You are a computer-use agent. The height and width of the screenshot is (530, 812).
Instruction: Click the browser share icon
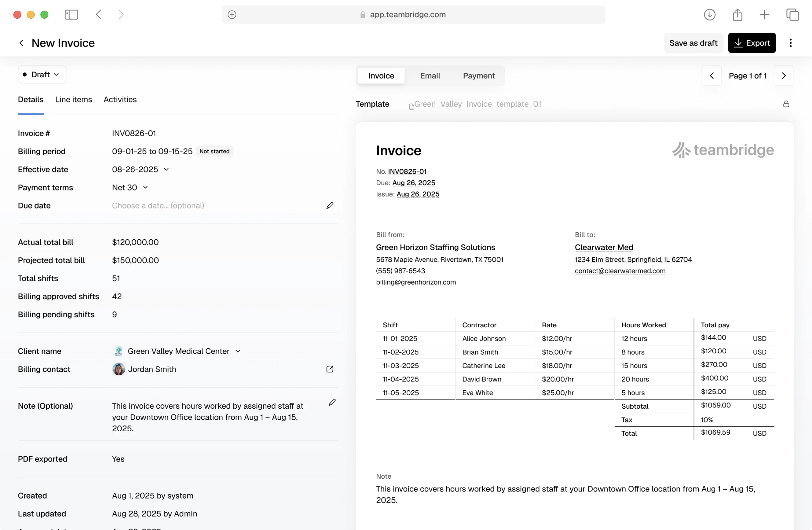737,15
